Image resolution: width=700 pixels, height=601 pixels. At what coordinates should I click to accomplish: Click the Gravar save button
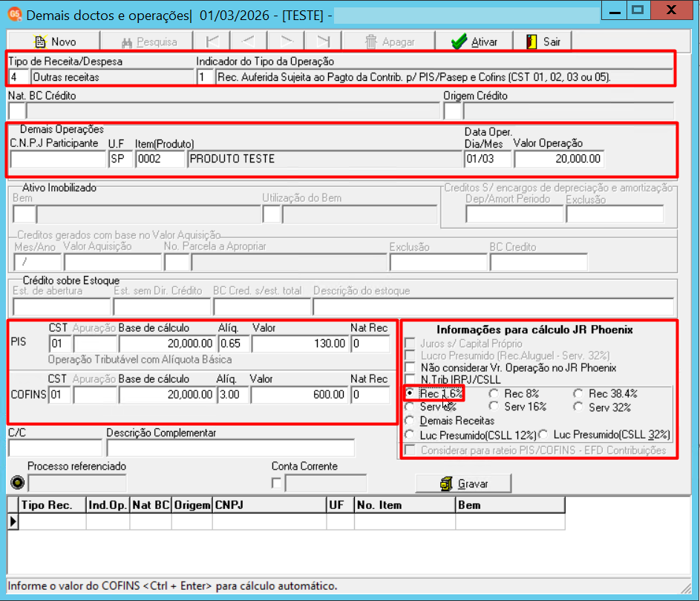[x=463, y=484]
